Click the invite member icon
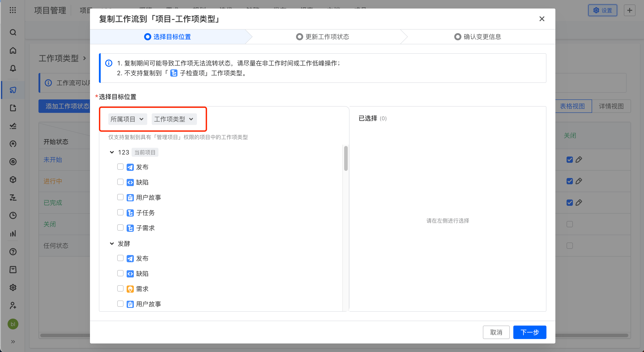Screen dimensions: 644x352 pyautogui.click(x=13, y=305)
